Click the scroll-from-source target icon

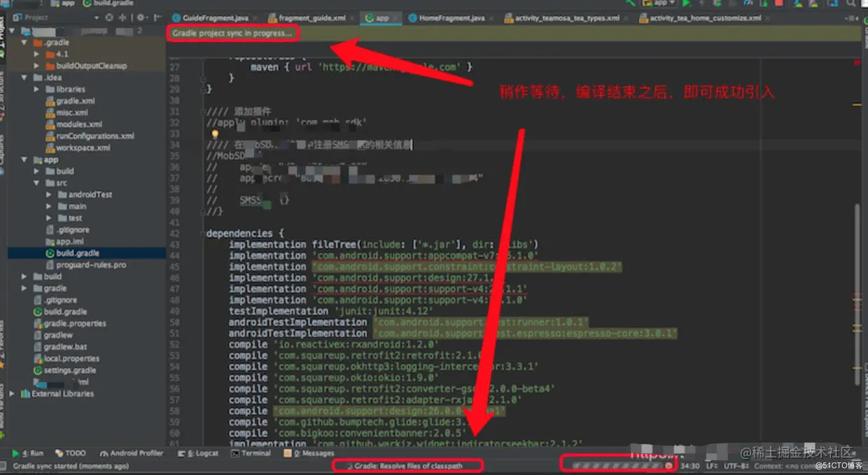pyautogui.click(x=108, y=18)
